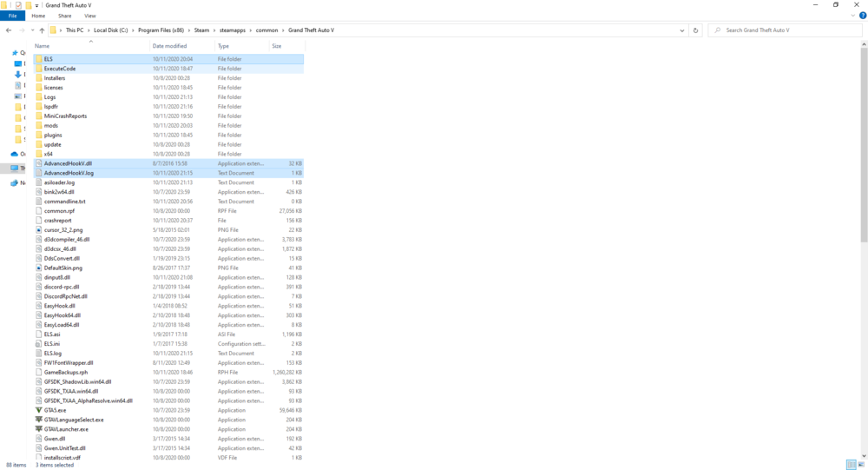Viewport: 868px width, 470px height.
Task: Go up one folder level arrow
Action: [x=42, y=30]
